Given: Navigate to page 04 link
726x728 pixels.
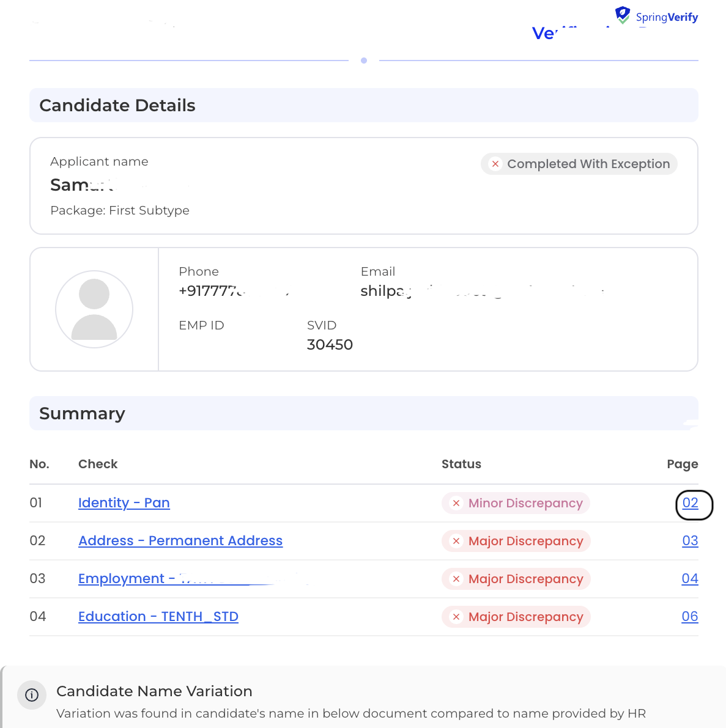Looking at the screenshot, I should tap(690, 579).
